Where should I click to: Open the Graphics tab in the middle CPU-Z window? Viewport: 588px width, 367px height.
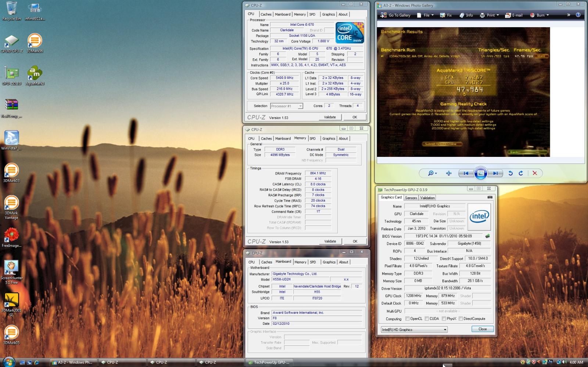(x=329, y=138)
